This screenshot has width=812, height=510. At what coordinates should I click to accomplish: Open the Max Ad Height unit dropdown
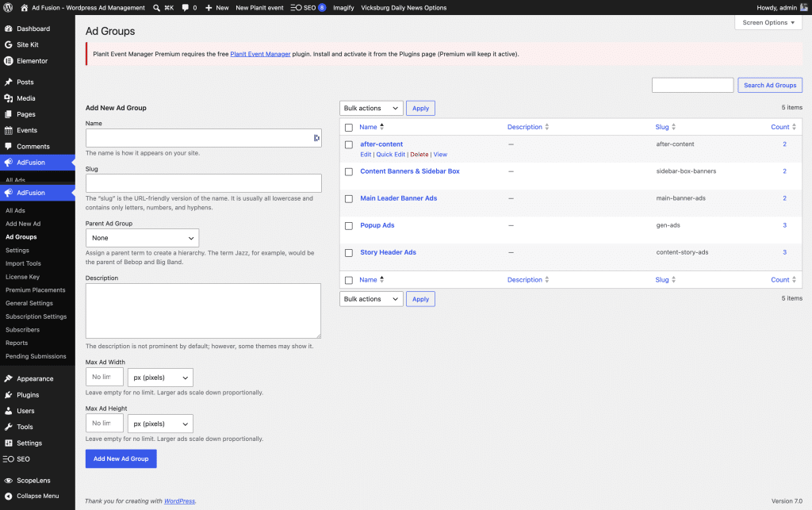(x=160, y=424)
